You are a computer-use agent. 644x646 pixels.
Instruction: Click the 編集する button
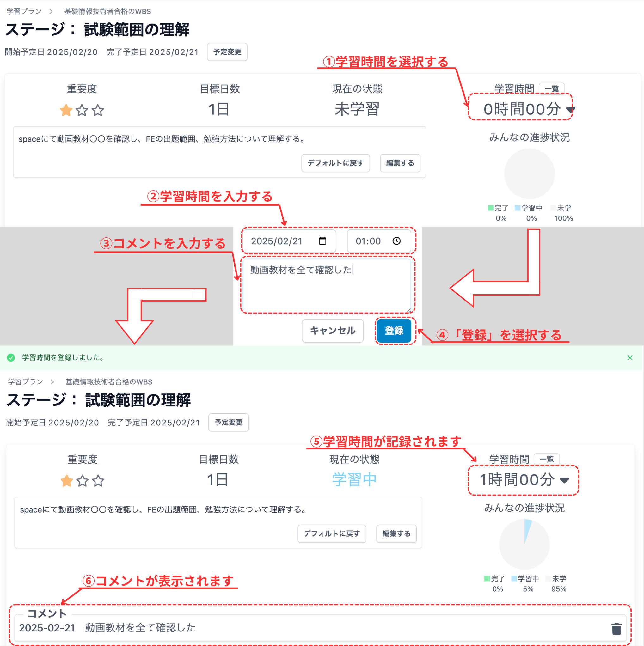(x=400, y=163)
